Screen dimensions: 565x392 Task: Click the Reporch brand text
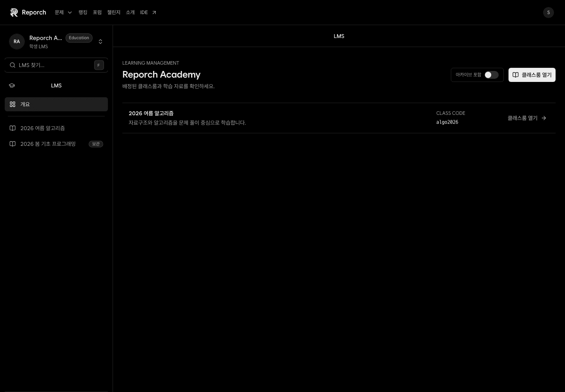click(x=34, y=13)
